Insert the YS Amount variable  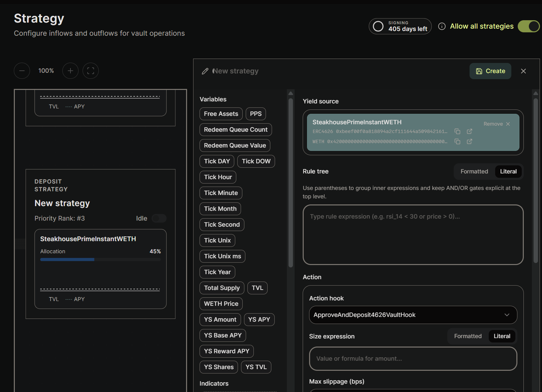coord(220,320)
